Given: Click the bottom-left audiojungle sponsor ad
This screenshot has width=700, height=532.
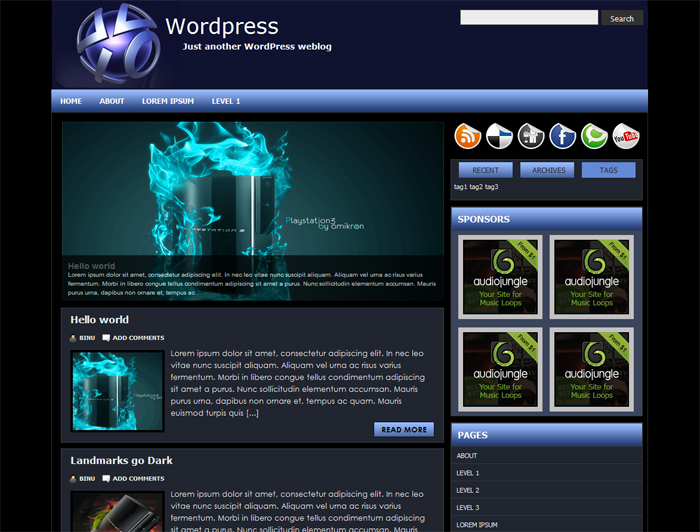Looking at the screenshot, I should click(500, 369).
